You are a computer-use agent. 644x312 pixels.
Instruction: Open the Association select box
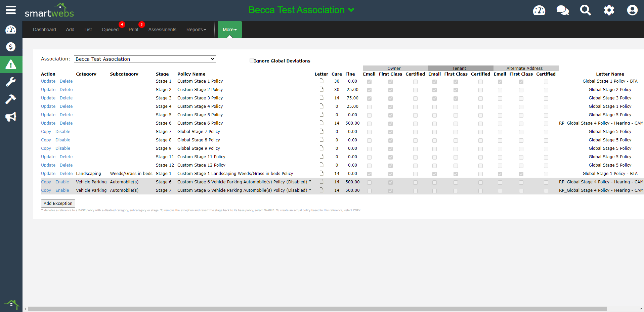(x=145, y=59)
